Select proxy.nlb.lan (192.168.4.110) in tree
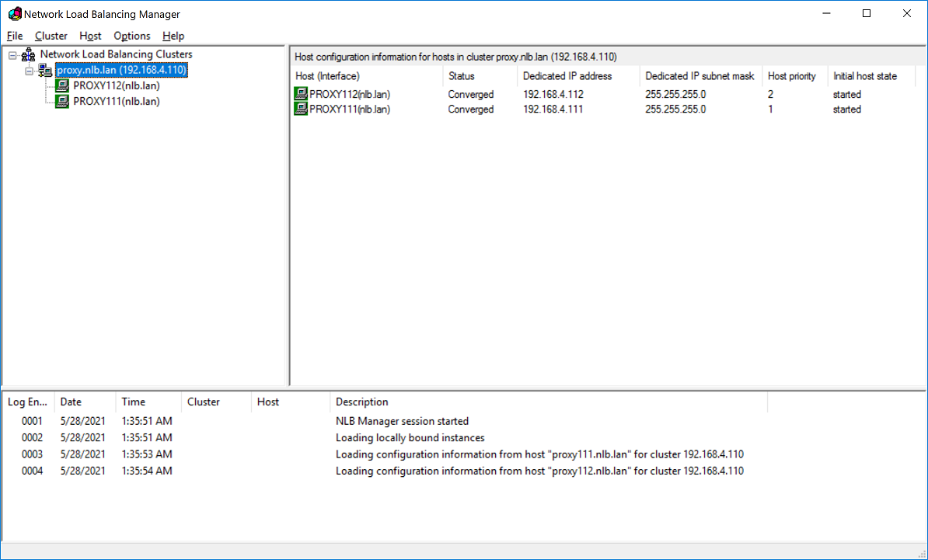This screenshot has height=560, width=928. tap(121, 71)
